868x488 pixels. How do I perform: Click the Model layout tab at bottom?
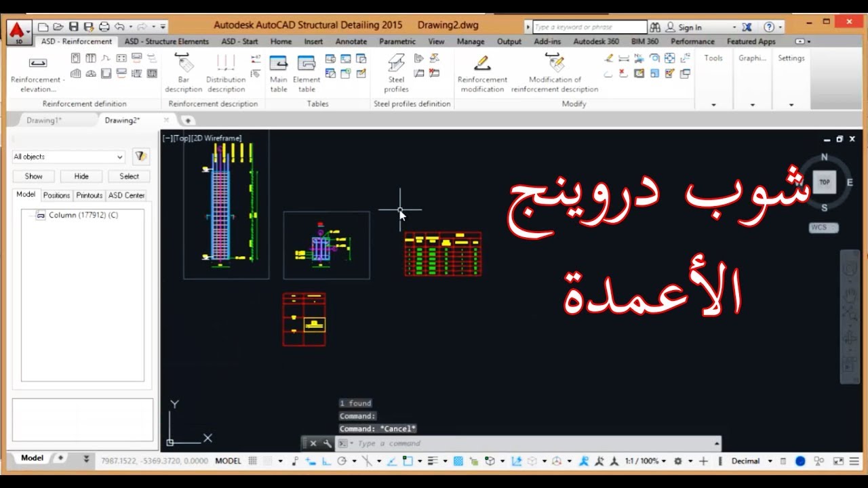pos(32,458)
